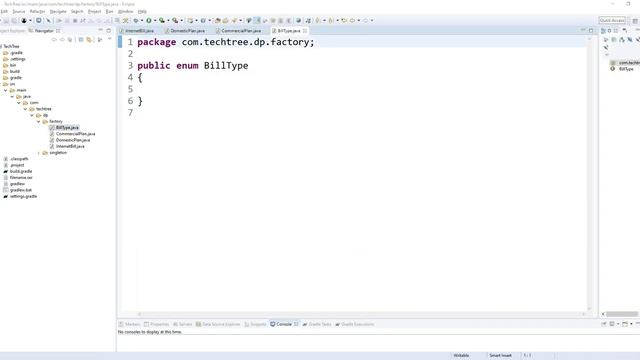Open the Window menu

[126, 11]
